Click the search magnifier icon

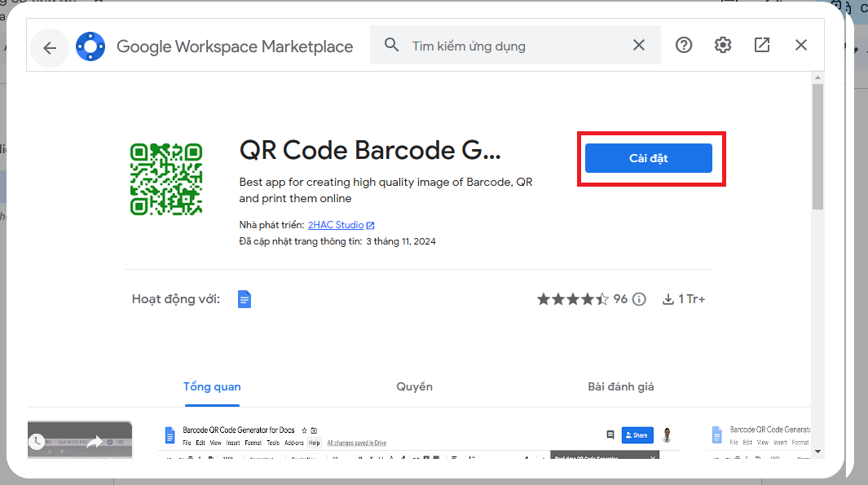391,45
